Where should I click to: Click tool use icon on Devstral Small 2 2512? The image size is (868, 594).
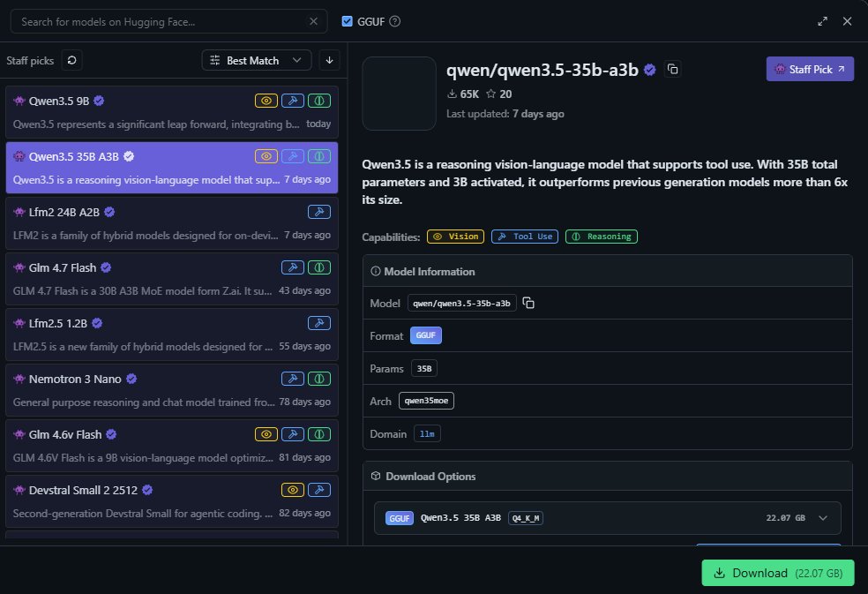(x=319, y=491)
